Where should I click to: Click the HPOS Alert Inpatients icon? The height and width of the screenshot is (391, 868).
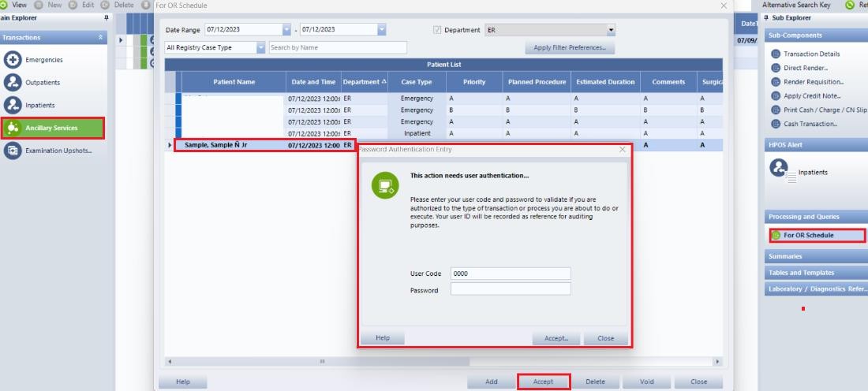[x=780, y=169]
